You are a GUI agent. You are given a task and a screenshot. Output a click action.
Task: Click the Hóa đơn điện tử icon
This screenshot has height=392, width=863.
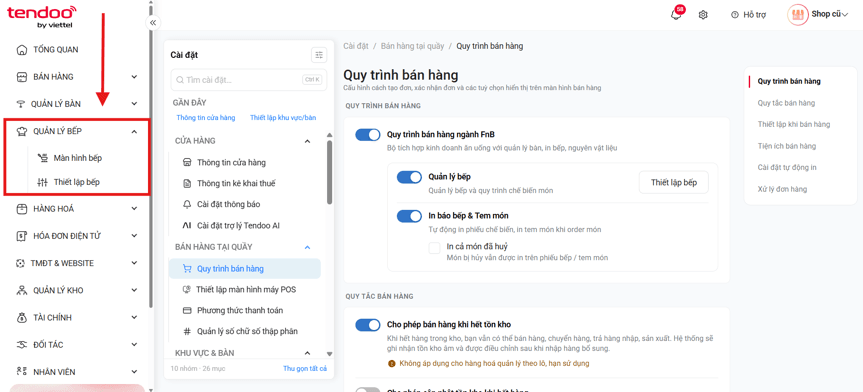tap(22, 236)
